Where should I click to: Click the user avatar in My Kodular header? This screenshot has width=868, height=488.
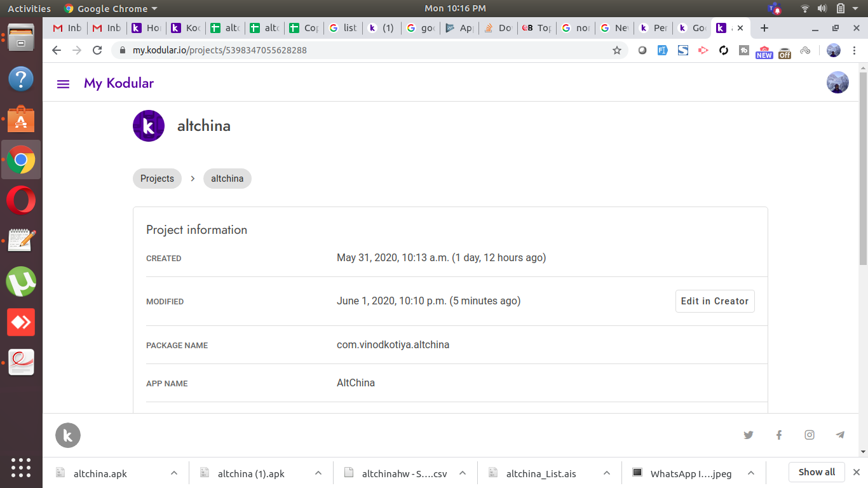837,83
